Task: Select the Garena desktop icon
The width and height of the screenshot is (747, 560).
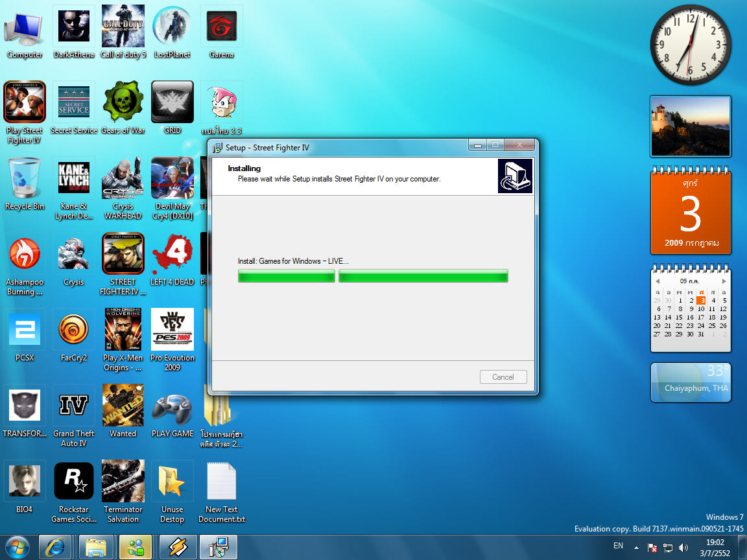Action: 222,32
